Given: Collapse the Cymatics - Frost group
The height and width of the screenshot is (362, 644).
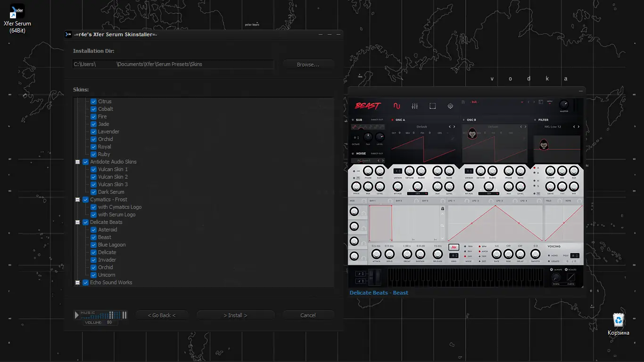Looking at the screenshot, I should coord(78,199).
